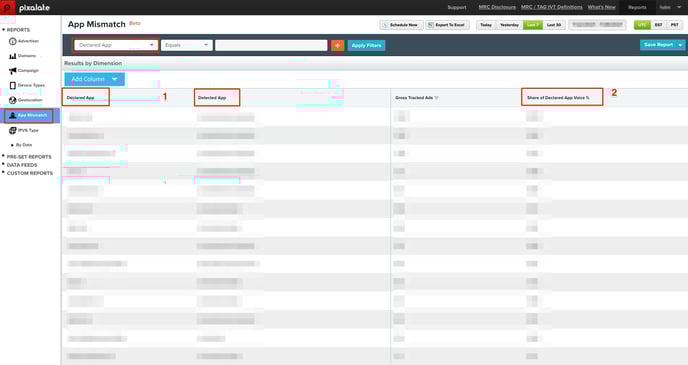Select the Last 7 date range
This screenshot has width=688, height=365.
pos(533,25)
